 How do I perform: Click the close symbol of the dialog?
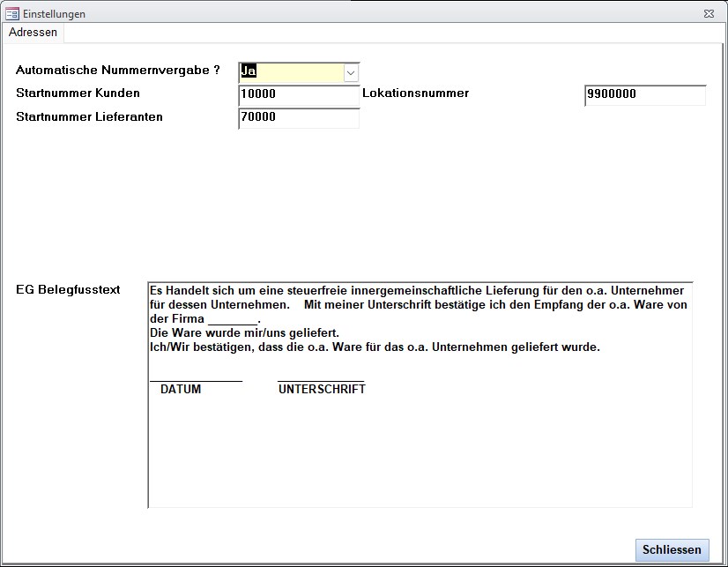708,12
